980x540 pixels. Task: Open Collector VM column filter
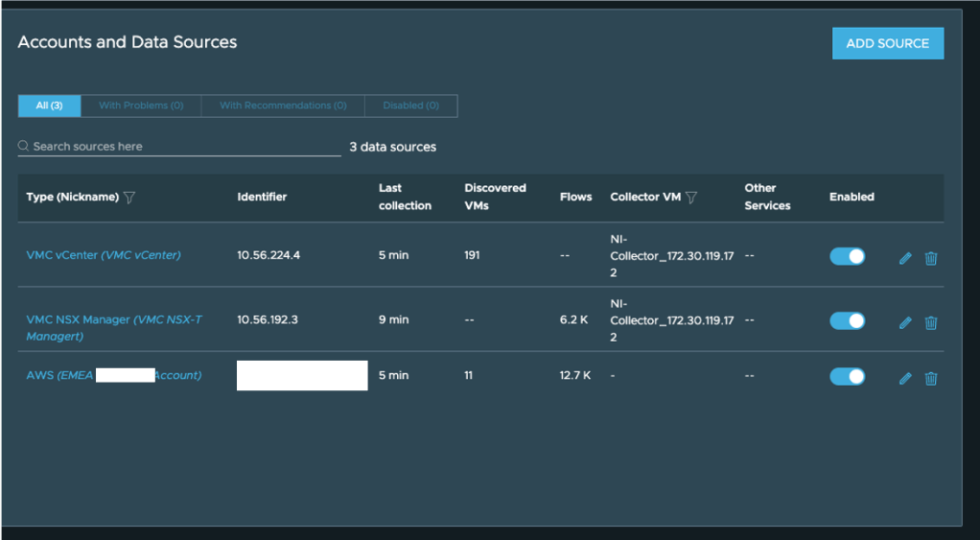[x=690, y=198]
